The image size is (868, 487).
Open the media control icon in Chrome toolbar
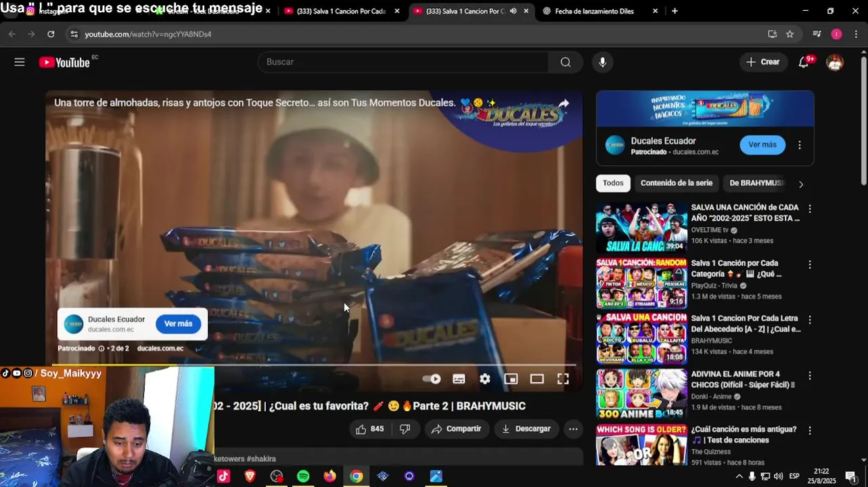817,34
